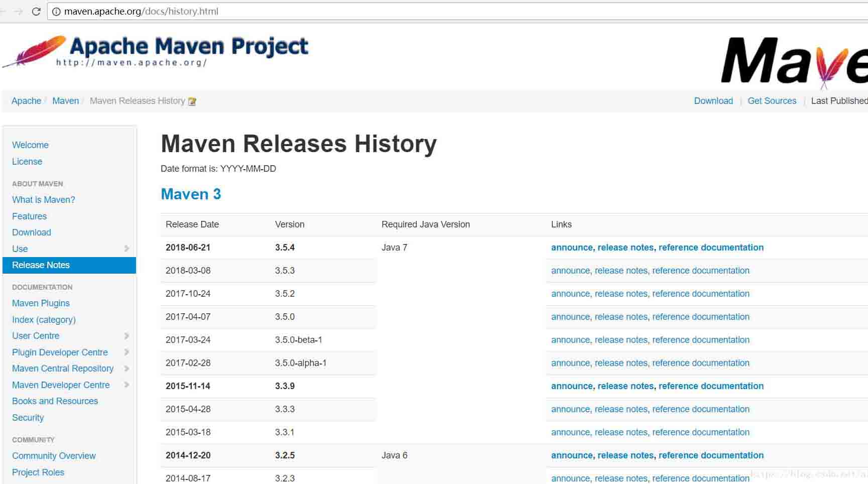Open release notes for version 3.5.3

621,270
